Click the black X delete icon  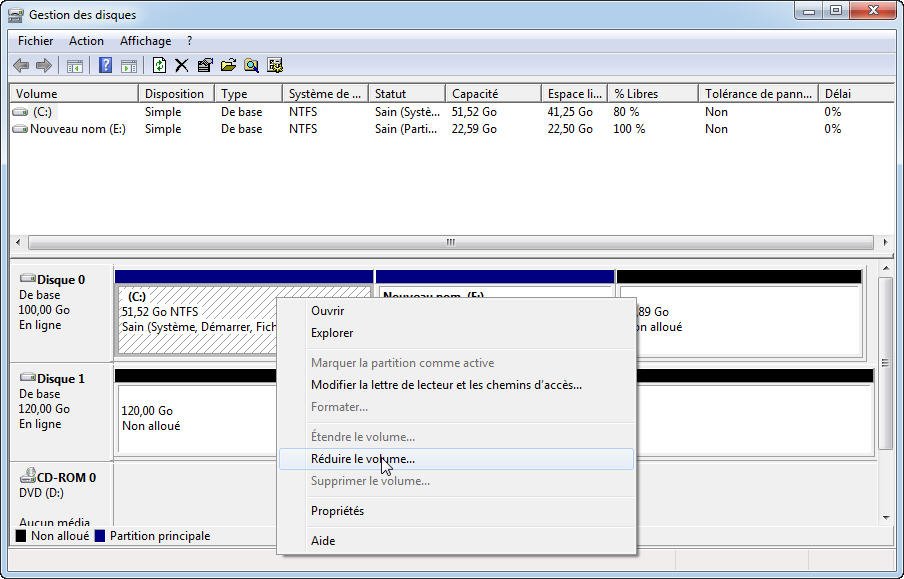(182, 66)
